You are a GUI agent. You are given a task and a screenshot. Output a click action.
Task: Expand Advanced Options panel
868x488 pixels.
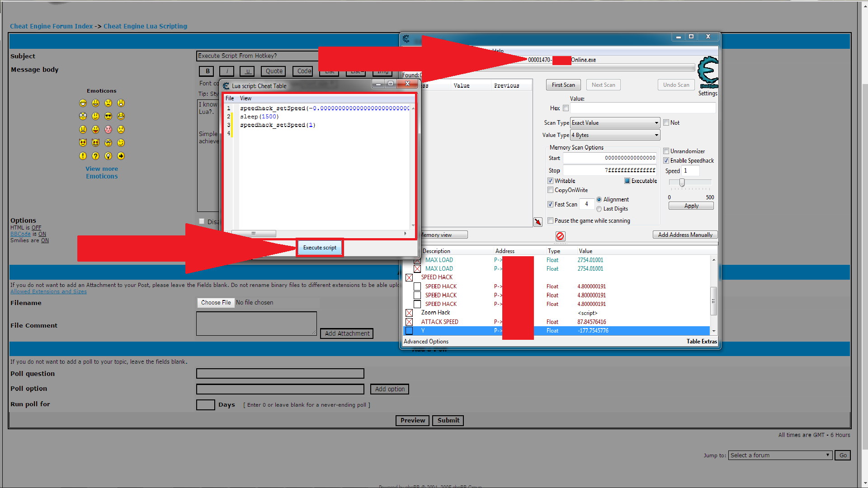426,341
